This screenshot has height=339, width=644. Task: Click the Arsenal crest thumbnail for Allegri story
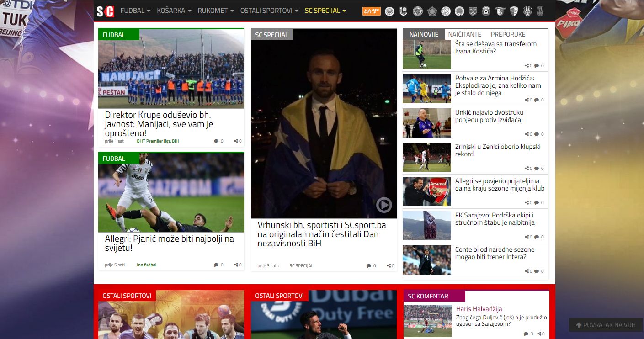pyautogui.click(x=426, y=191)
